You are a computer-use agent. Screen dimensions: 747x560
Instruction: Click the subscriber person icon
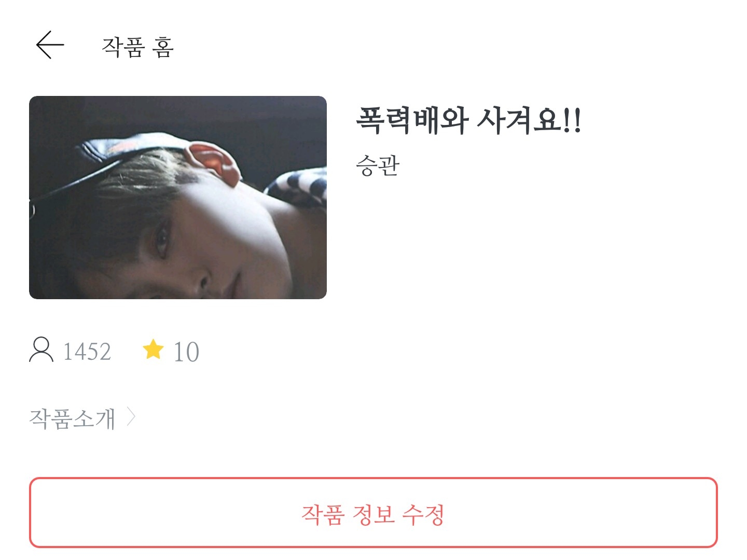coord(41,349)
